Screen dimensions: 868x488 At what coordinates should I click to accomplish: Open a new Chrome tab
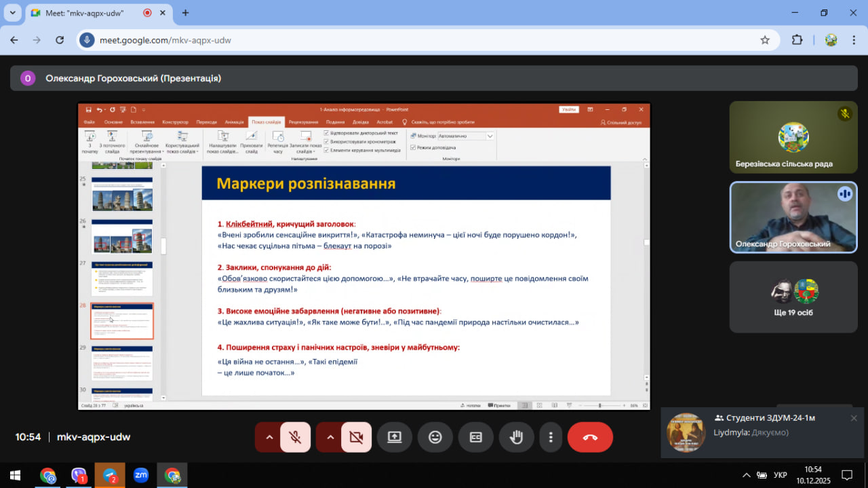(185, 13)
